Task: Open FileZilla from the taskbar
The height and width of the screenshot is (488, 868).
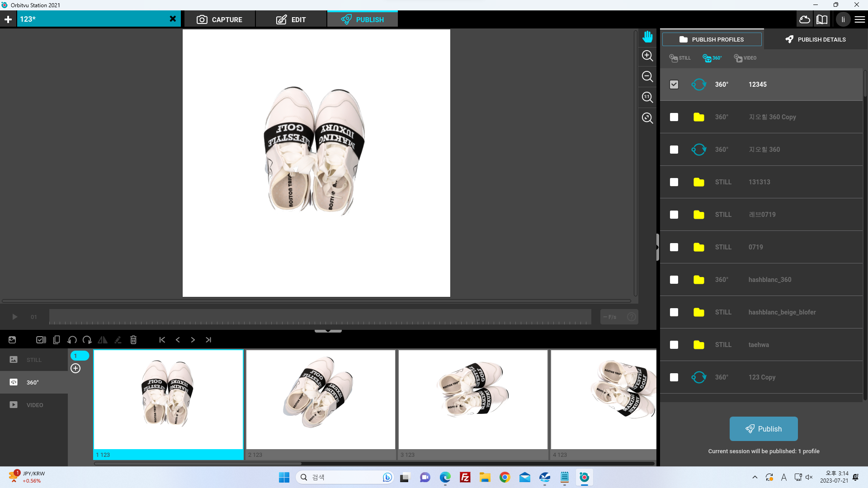Action: coord(465,477)
